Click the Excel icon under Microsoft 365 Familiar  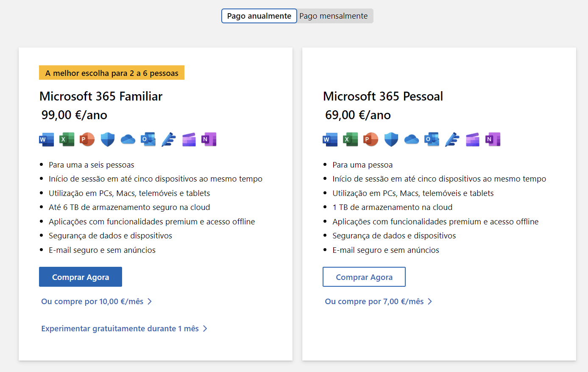pyautogui.click(x=67, y=139)
